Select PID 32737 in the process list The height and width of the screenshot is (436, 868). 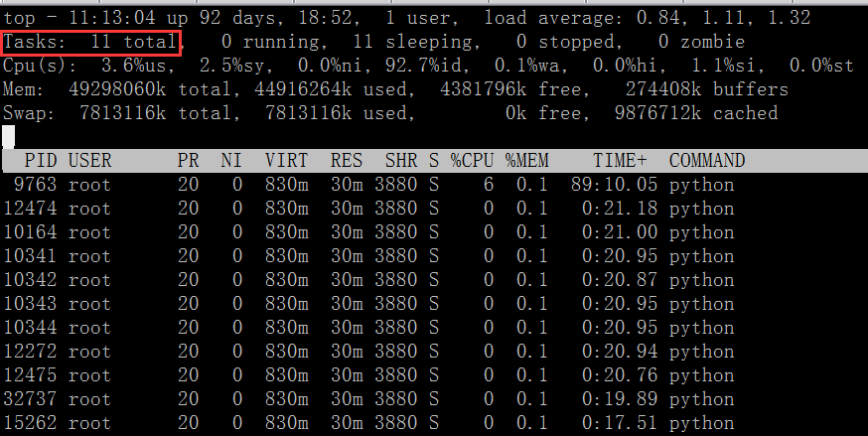click(30, 399)
